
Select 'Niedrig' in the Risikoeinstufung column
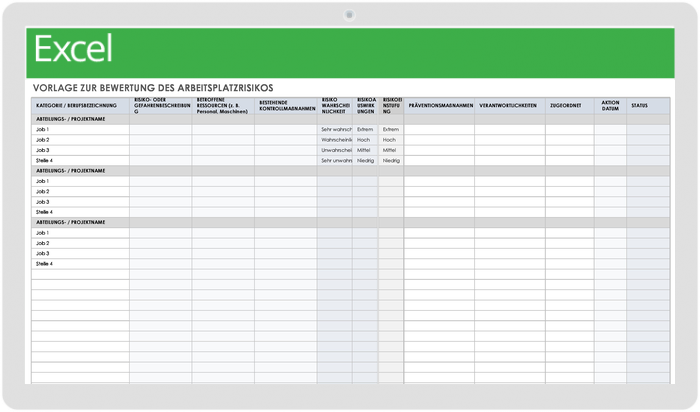(391, 161)
